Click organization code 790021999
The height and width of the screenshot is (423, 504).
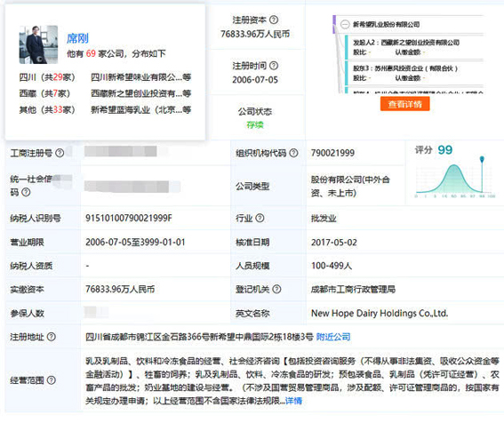[x=332, y=153]
